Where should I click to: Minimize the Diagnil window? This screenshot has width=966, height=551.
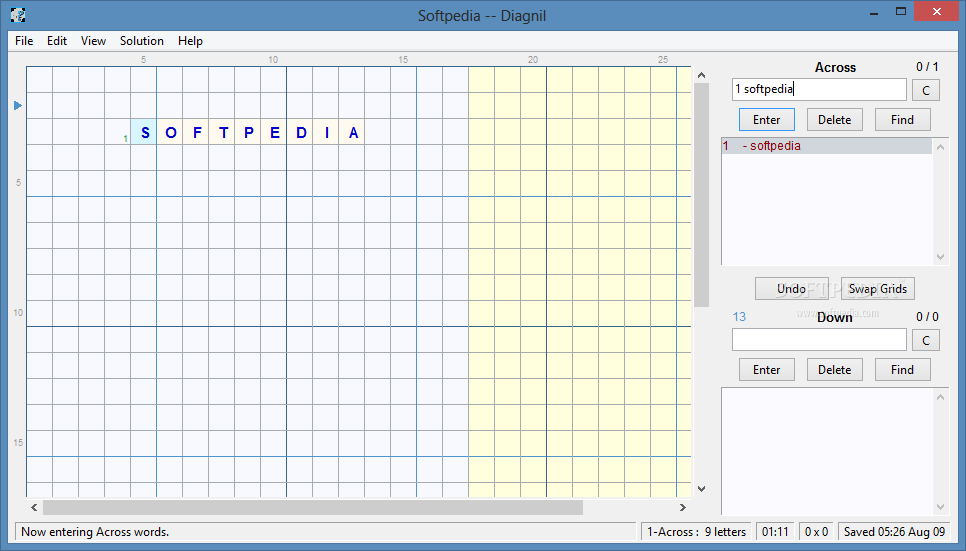[x=874, y=12]
